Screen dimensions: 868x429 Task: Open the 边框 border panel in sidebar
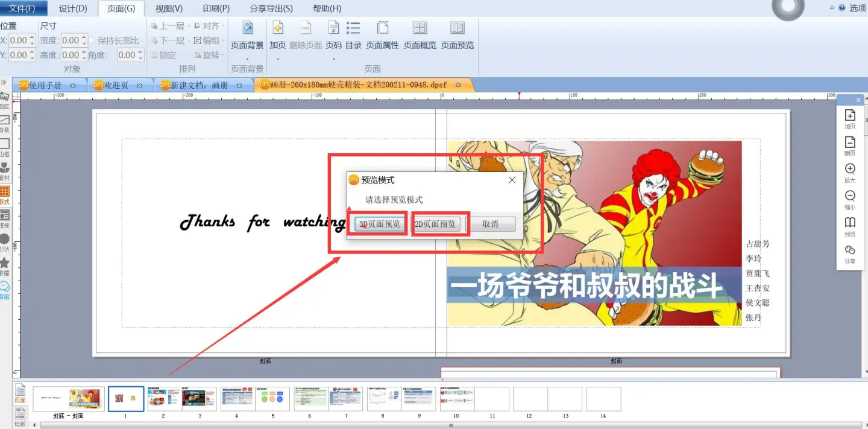(4, 147)
